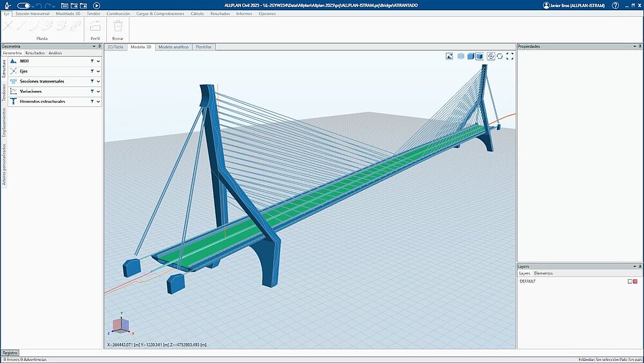Expand the MDT section

pyautogui.click(x=99, y=61)
